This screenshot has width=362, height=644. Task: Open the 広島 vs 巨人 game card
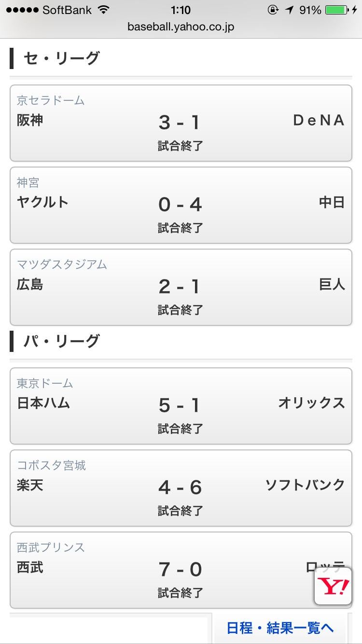coord(181,287)
